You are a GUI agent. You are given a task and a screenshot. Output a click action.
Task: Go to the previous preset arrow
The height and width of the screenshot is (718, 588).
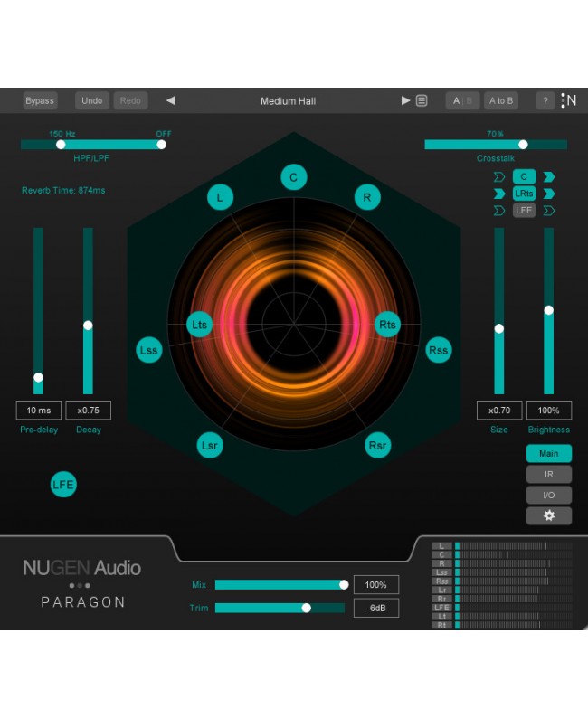point(171,100)
